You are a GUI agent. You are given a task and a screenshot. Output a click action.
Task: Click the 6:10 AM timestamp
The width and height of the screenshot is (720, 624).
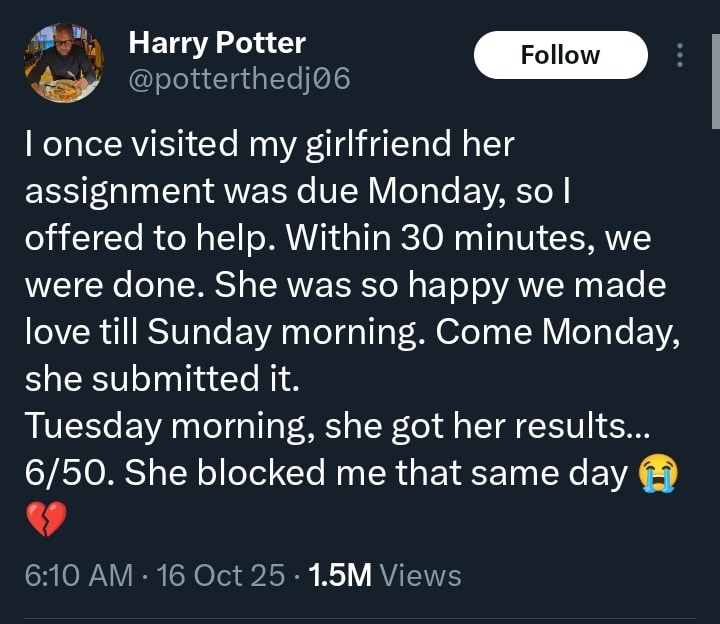coord(79,575)
